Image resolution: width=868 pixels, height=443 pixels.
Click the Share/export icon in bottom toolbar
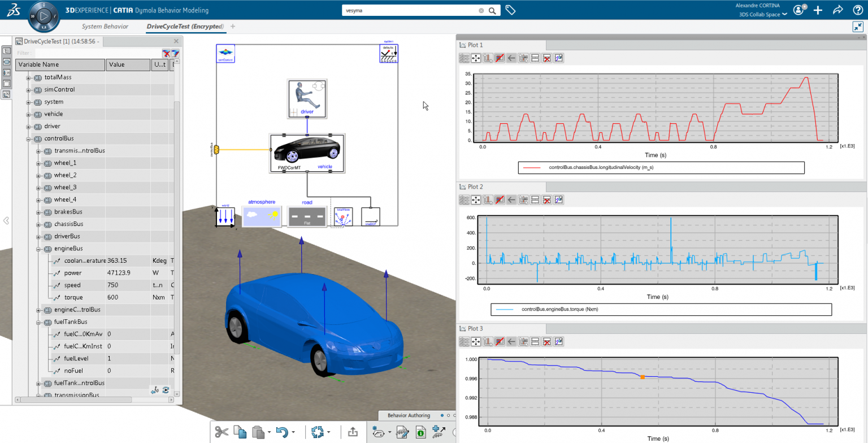pyautogui.click(x=353, y=432)
